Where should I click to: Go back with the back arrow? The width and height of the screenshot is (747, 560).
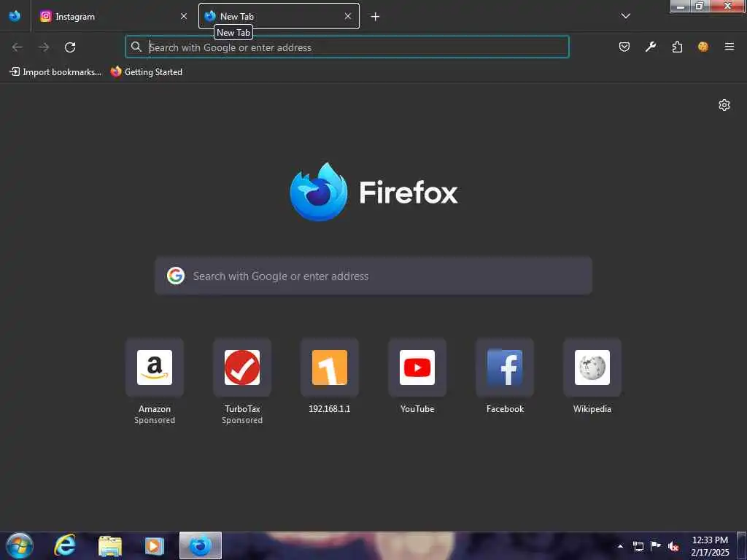tap(18, 47)
